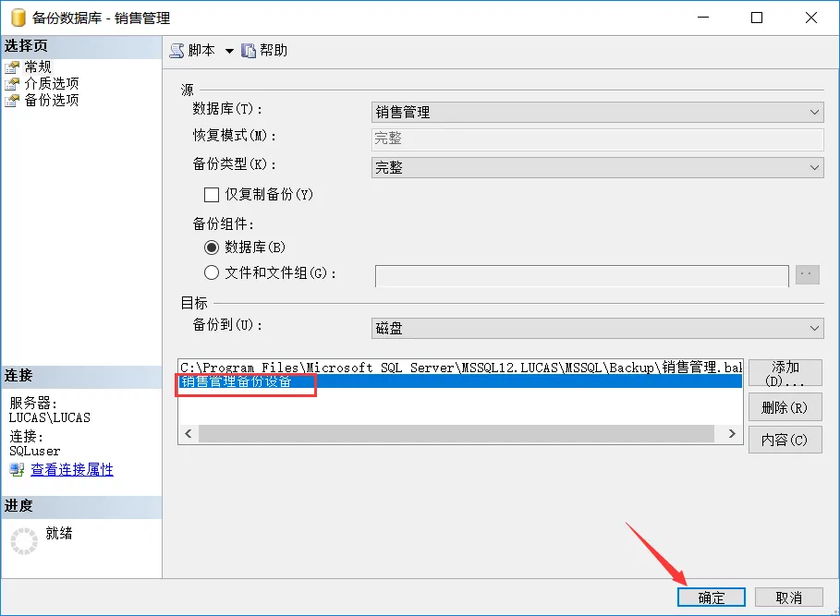840x616 pixels.
Task: Click the right scroll arrow of destination list
Action: coord(732,433)
